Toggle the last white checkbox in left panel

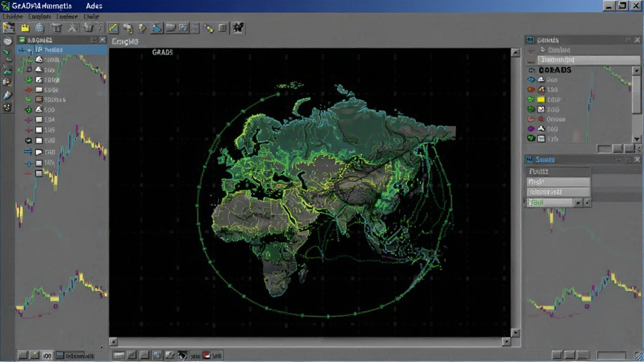pos(39,173)
